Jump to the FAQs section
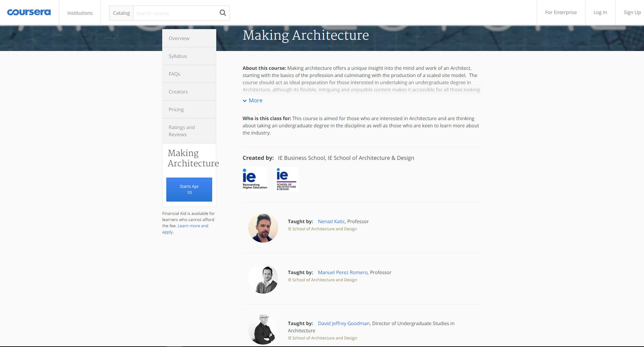Image resolution: width=644 pixels, height=347 pixels. point(189,74)
